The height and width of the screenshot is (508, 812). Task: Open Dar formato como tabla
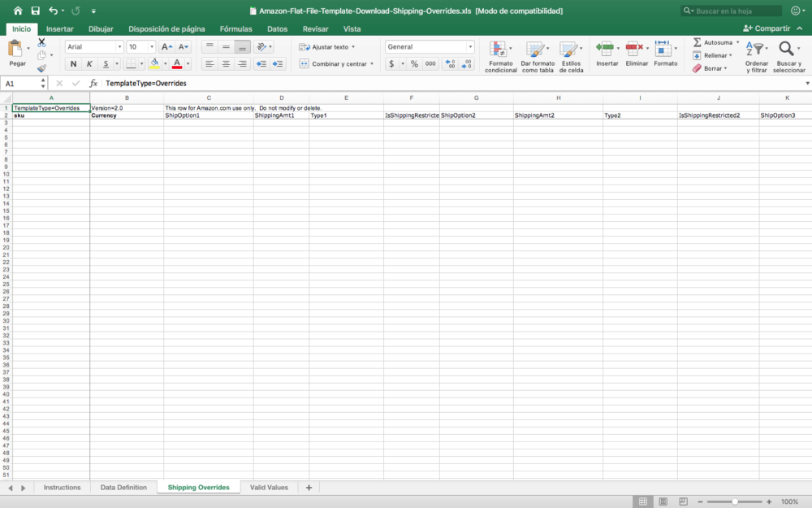pyautogui.click(x=538, y=57)
